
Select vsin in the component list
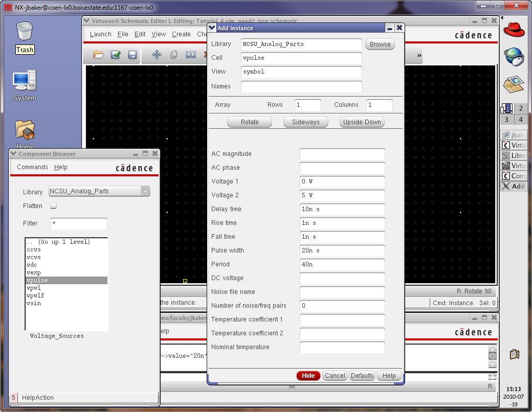coord(34,304)
